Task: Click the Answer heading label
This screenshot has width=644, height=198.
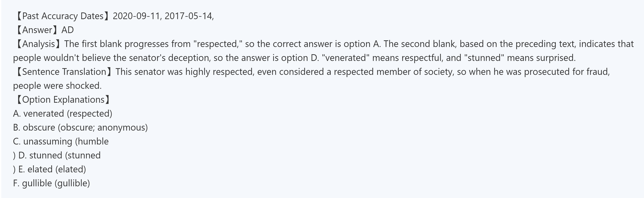Action: (37, 30)
